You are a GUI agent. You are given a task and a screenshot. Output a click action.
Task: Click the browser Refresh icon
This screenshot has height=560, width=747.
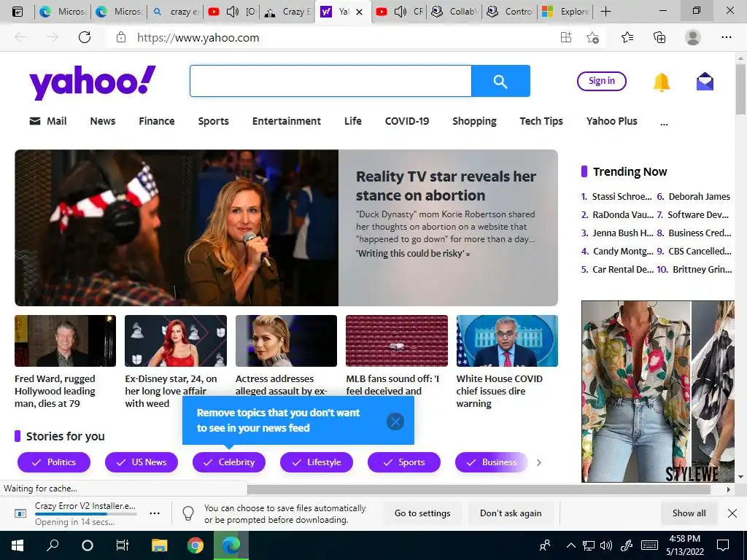[85, 37]
